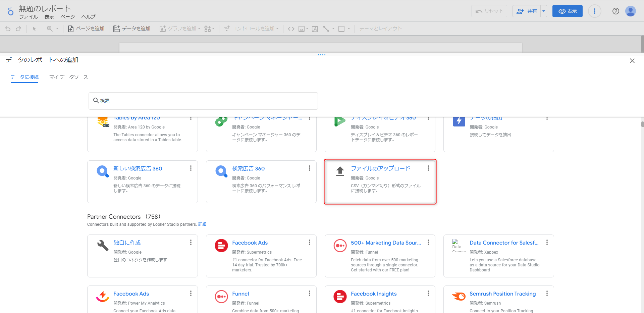Expand the image insert dropdown arrow
Image resolution: width=644 pixels, height=313 pixels.
click(x=307, y=29)
